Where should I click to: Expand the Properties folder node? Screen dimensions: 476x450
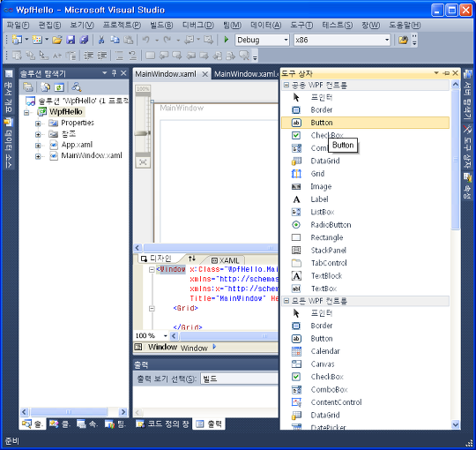[38, 124]
